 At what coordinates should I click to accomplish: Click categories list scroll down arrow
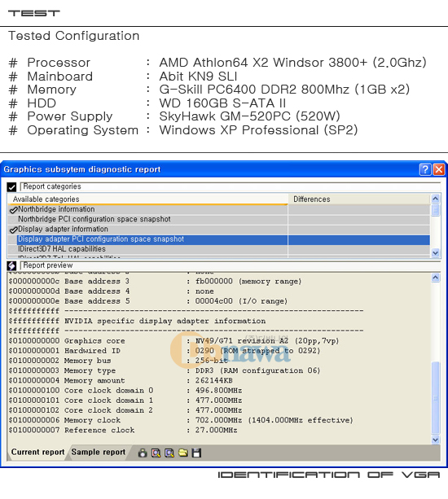coord(435,252)
